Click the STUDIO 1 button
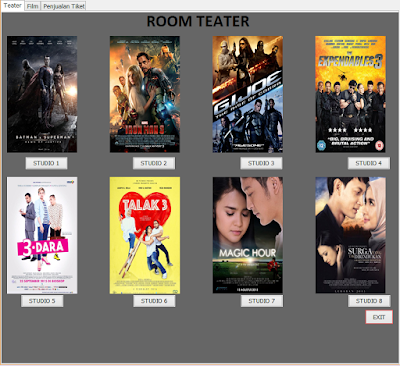 point(46,163)
